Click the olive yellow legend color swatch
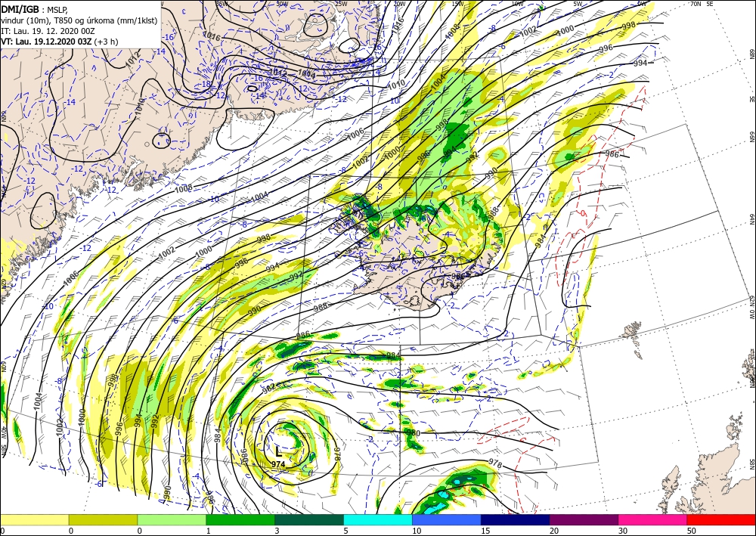This screenshot has width=756, height=536. [x=103, y=519]
